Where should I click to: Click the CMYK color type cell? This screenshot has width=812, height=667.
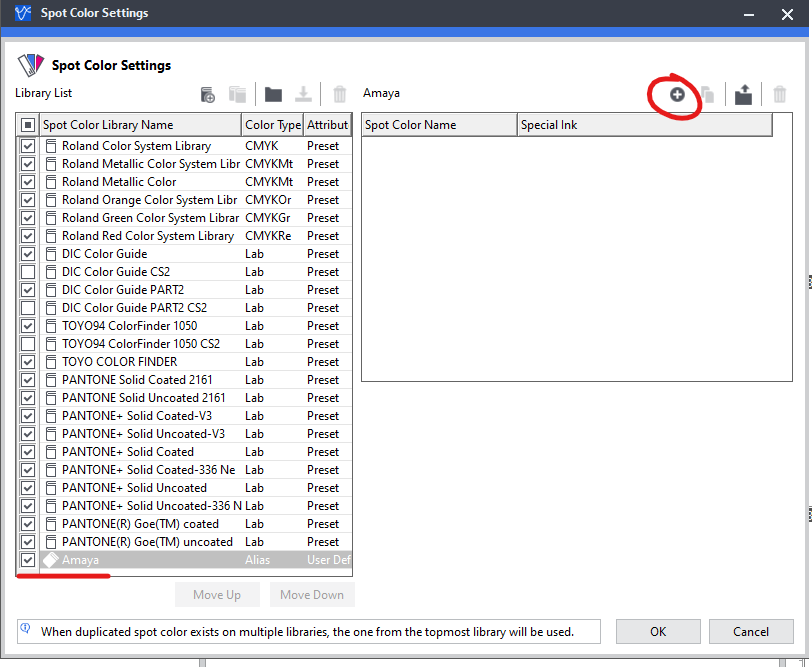coord(262,146)
